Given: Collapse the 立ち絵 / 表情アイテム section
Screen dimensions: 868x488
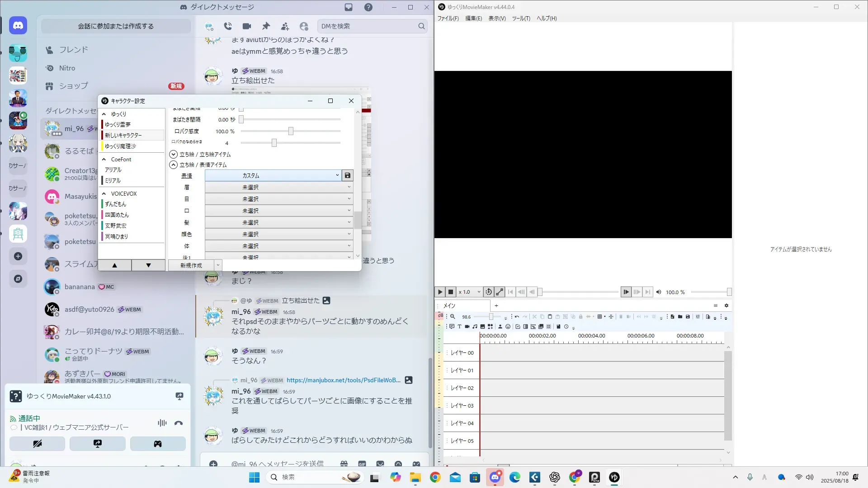Looking at the screenshot, I should tap(173, 165).
